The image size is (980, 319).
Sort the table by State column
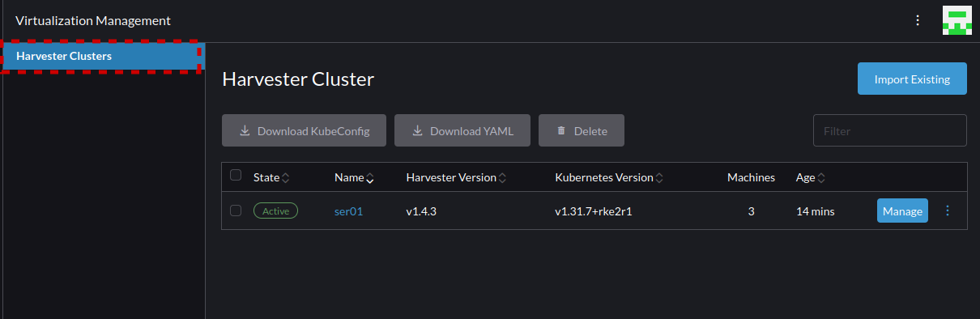click(x=271, y=177)
